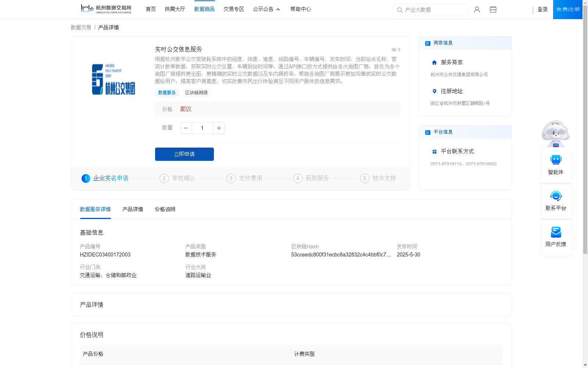Switch to the 价格说明 tab
Viewport: 588px width, 368px height.
165,209
